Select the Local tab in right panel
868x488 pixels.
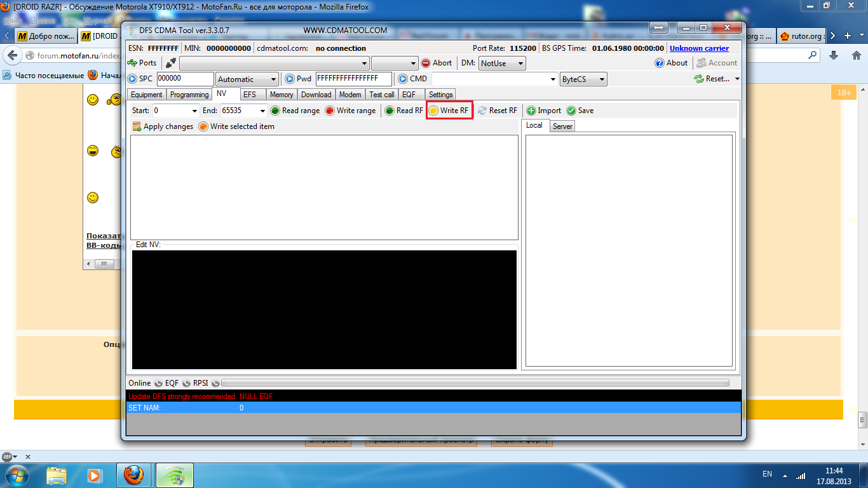point(534,125)
